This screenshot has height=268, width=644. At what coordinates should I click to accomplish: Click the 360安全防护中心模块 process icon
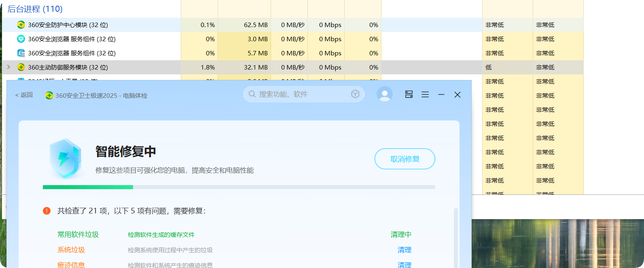click(21, 25)
